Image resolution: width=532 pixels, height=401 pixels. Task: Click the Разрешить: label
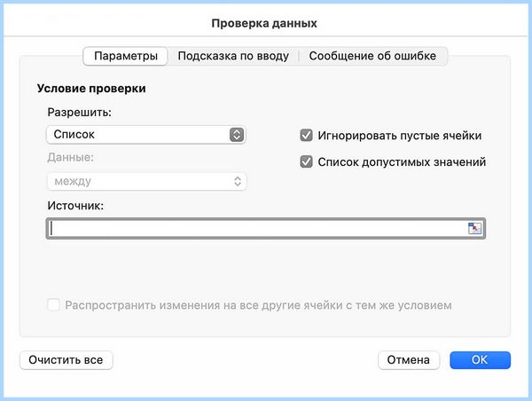click(80, 112)
